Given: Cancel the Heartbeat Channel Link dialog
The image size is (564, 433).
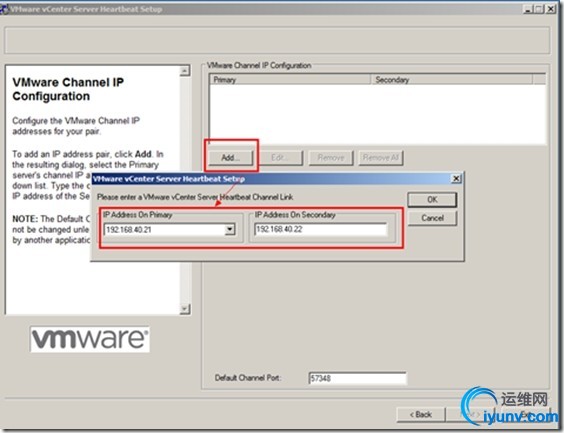Looking at the screenshot, I should click(x=432, y=218).
